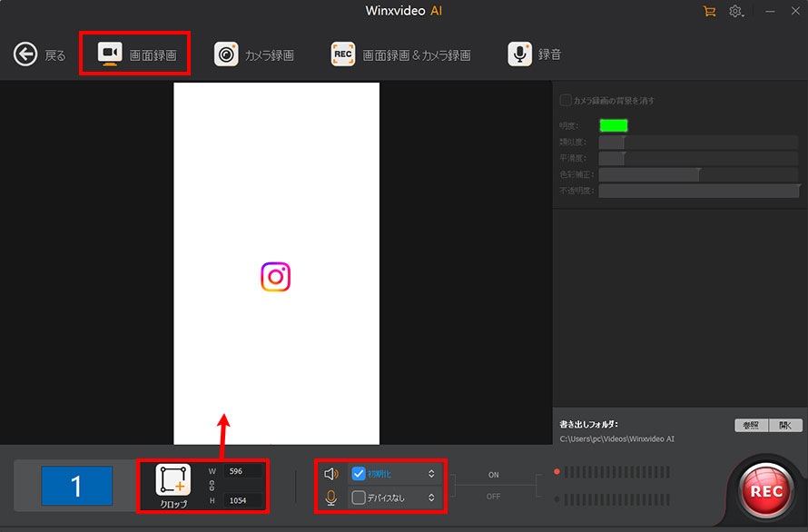Click the OFF audio label

493,497
